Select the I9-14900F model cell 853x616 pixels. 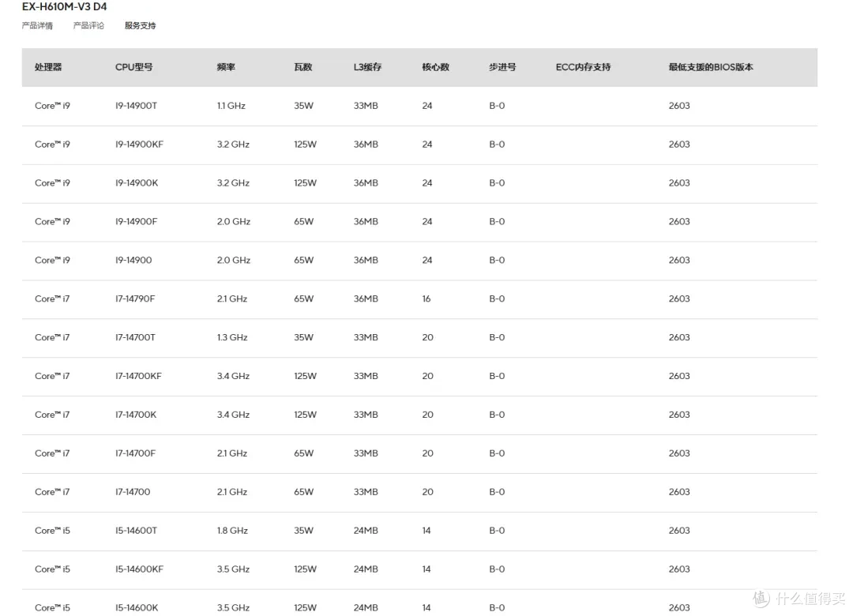pos(136,221)
